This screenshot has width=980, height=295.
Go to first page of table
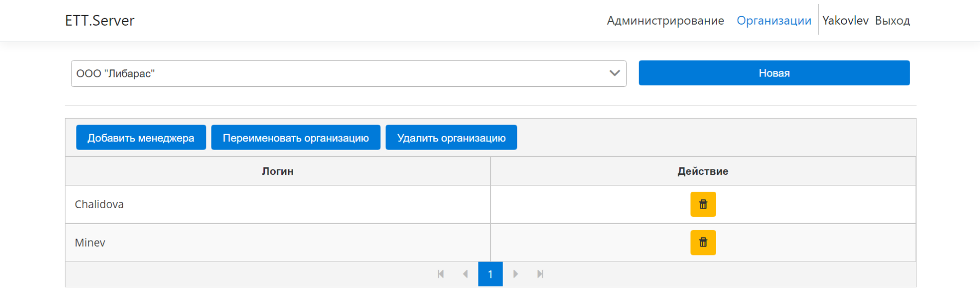(440, 274)
